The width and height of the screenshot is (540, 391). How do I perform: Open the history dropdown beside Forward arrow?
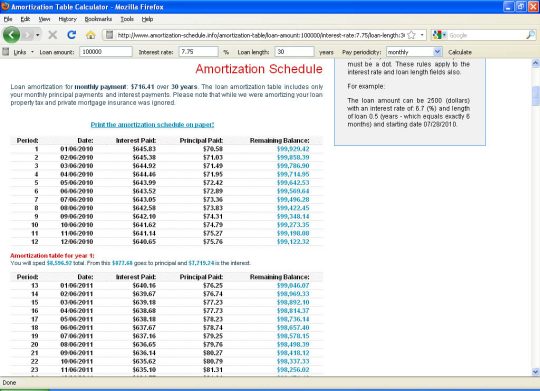pos(38,35)
